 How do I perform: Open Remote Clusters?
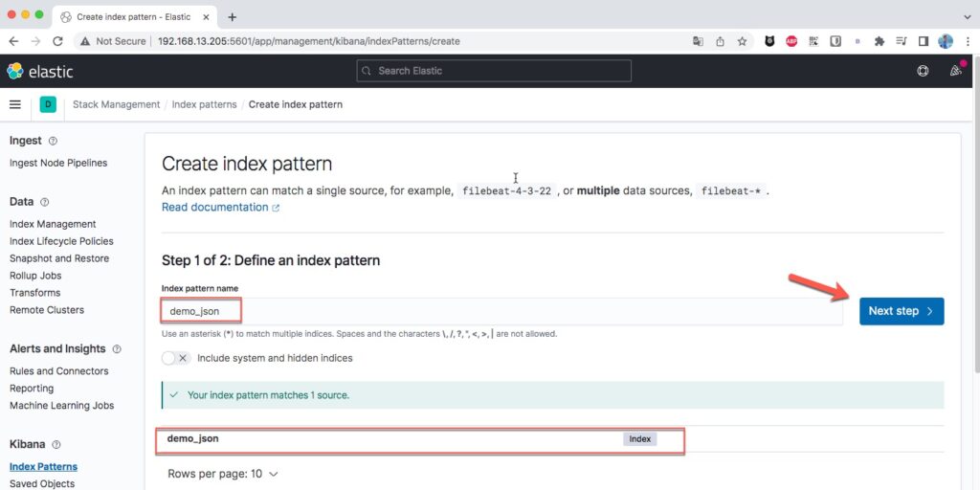click(x=47, y=310)
